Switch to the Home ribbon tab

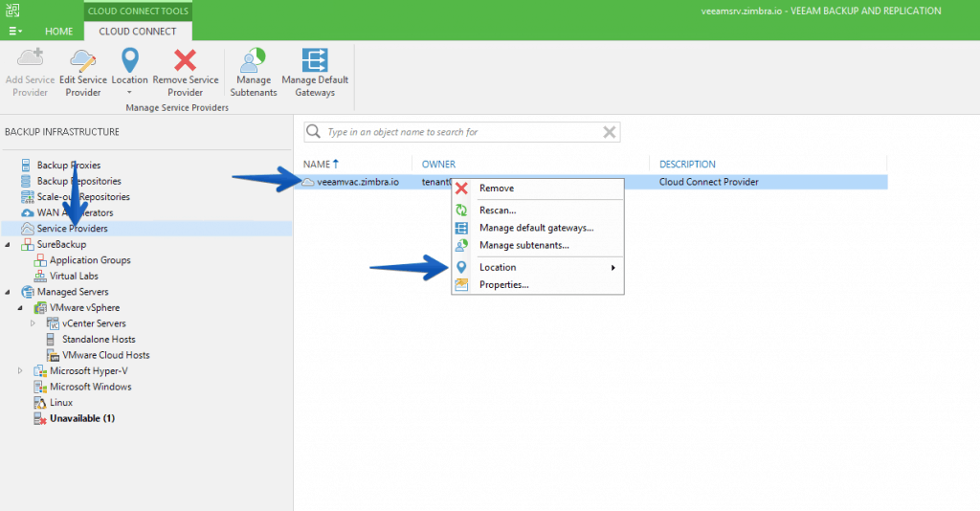click(x=59, y=32)
